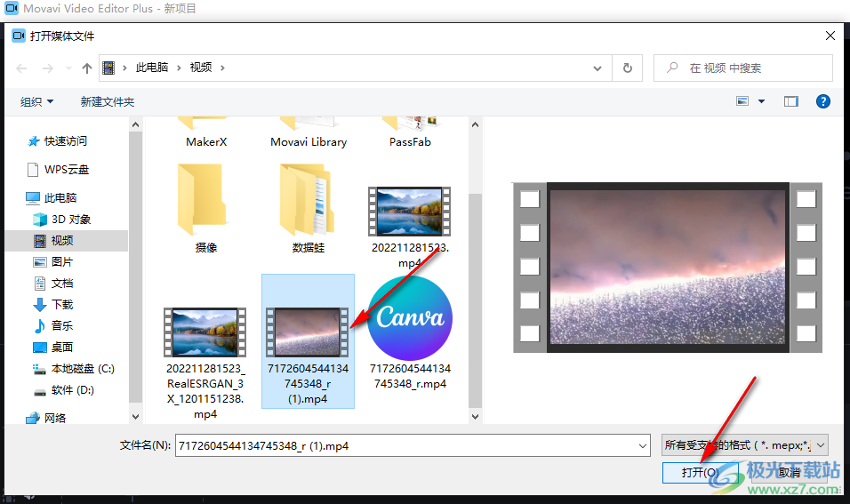Select 此电脑 in the navigation tree

pyautogui.click(x=52, y=198)
